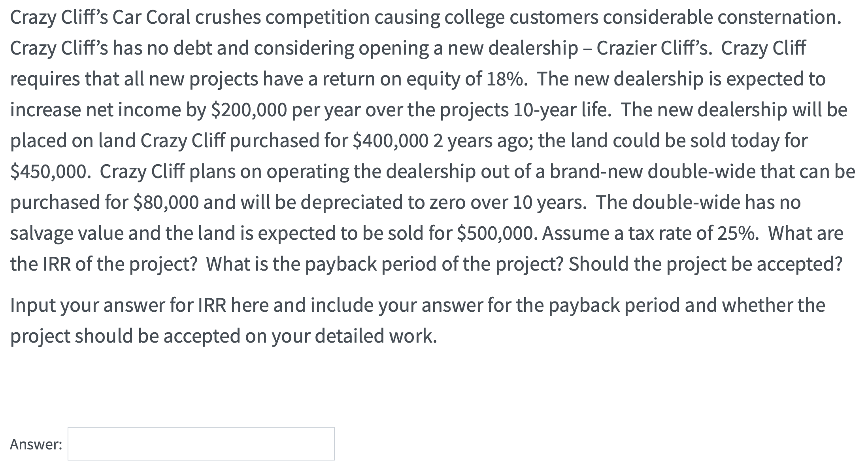Click the $400,000 purchase price text
This screenshot has width=868, height=470.
pyautogui.click(x=389, y=140)
